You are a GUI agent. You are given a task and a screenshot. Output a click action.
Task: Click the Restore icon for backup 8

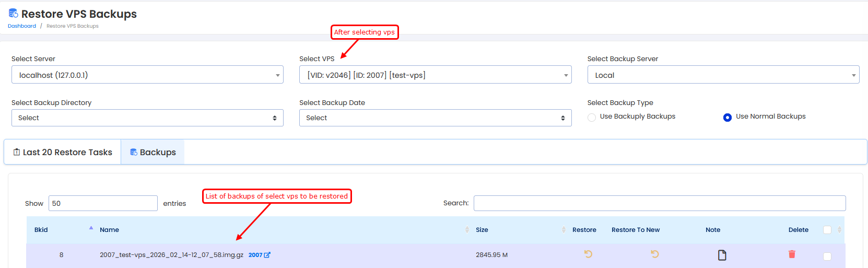coord(588,254)
